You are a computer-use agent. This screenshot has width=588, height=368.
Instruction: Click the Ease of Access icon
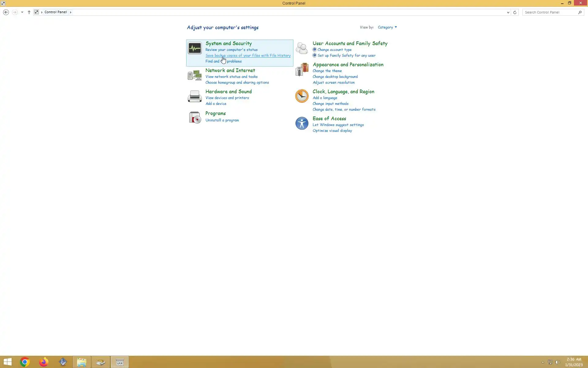[302, 123]
